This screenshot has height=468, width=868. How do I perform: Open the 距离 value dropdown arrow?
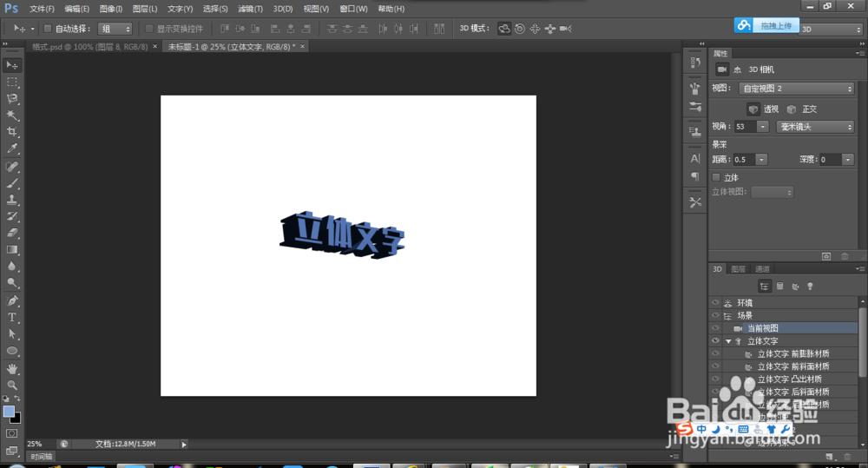762,160
